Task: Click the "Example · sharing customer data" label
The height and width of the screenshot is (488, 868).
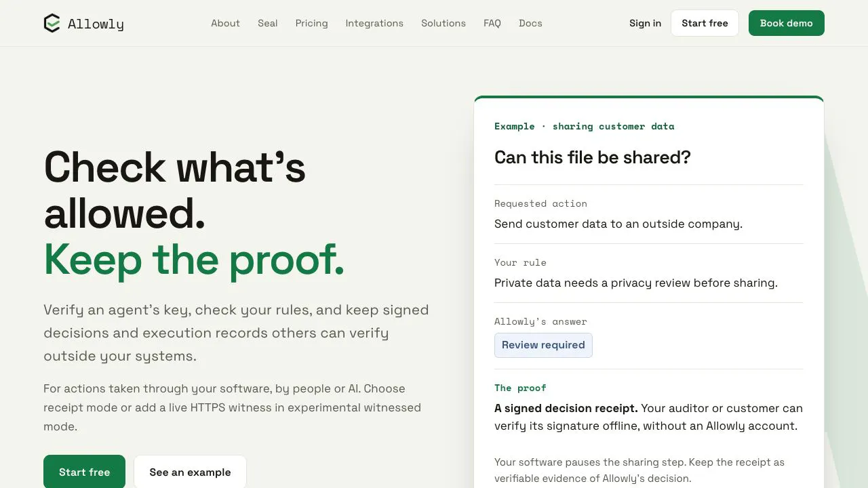Action: point(585,126)
